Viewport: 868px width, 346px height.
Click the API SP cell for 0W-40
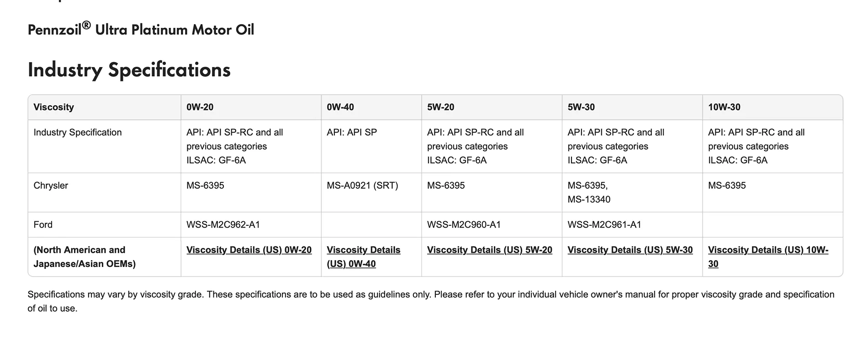click(x=352, y=133)
